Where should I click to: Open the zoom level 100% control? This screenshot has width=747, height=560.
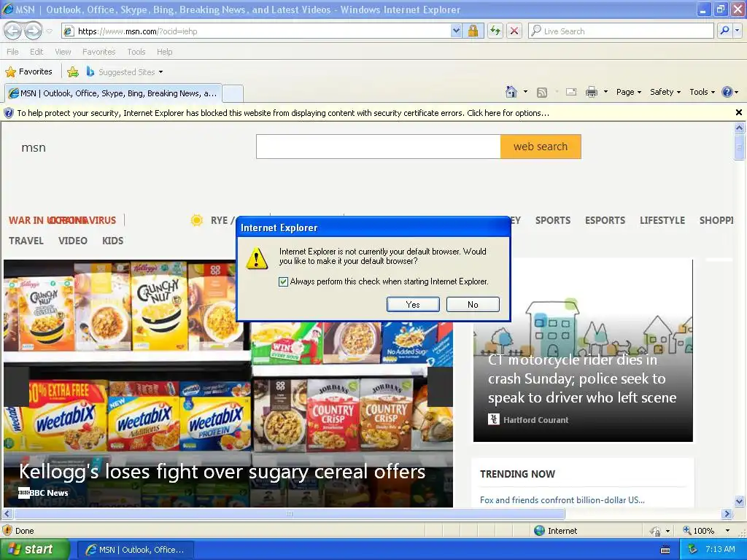[706, 531]
